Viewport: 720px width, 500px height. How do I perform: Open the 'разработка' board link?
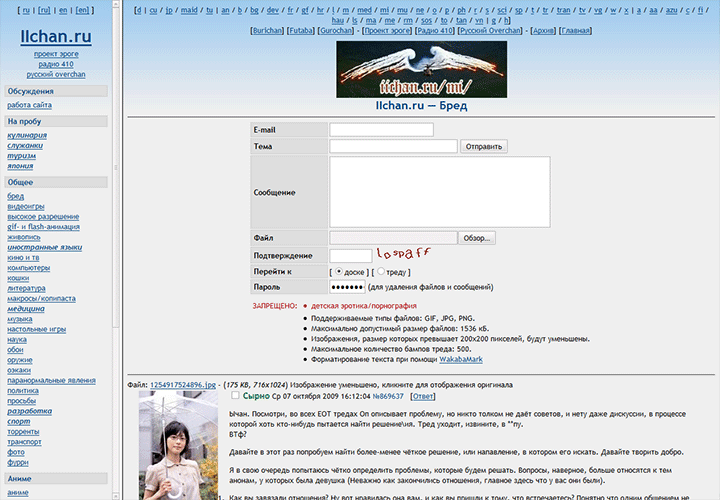click(29, 411)
